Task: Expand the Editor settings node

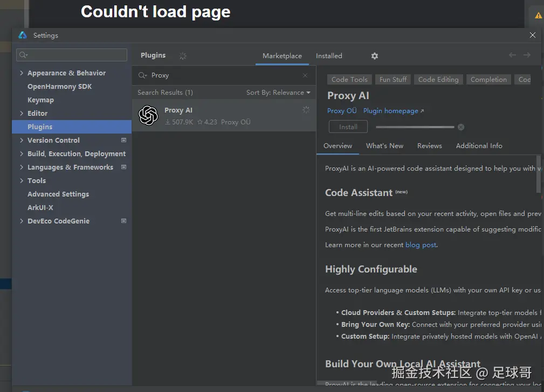Action: tap(22, 113)
